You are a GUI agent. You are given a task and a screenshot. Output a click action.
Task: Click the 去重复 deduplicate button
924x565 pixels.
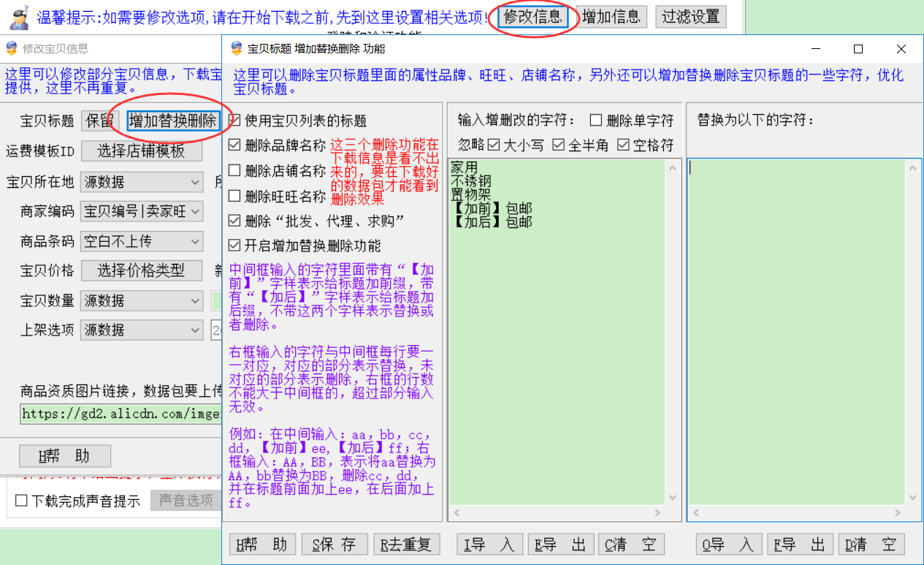click(x=407, y=545)
